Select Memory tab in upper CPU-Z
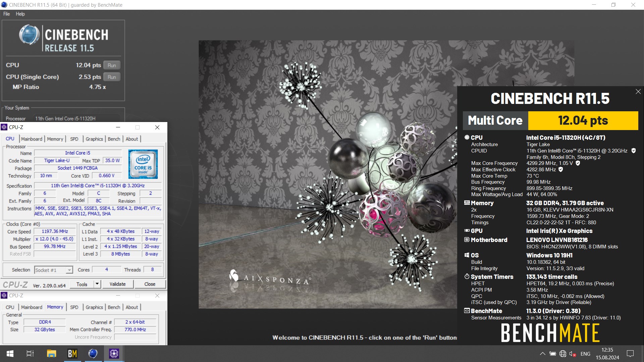The height and width of the screenshot is (362, 644). pyautogui.click(x=55, y=139)
